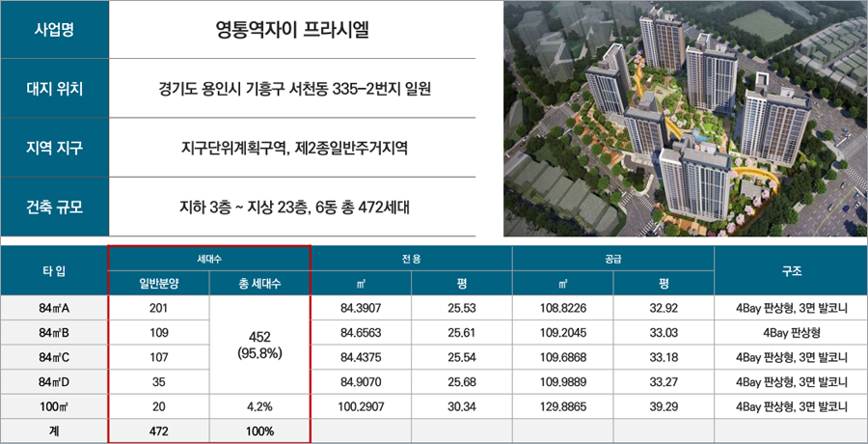Click the 35 units value for 84㎡D

click(159, 382)
